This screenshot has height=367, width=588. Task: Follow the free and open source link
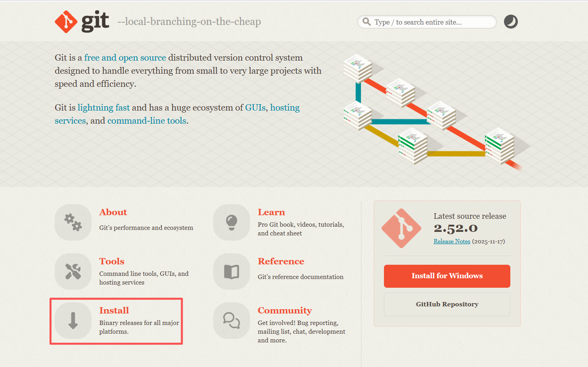[125, 57]
